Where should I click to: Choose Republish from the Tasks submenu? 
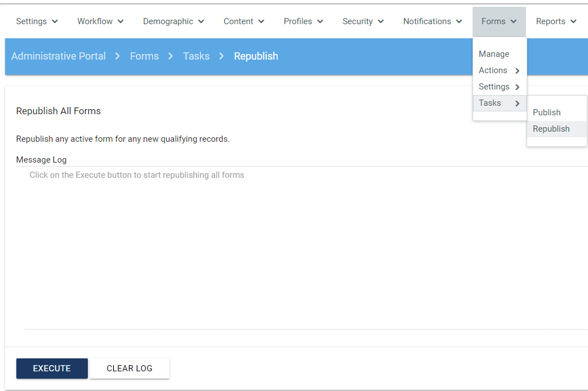[551, 129]
